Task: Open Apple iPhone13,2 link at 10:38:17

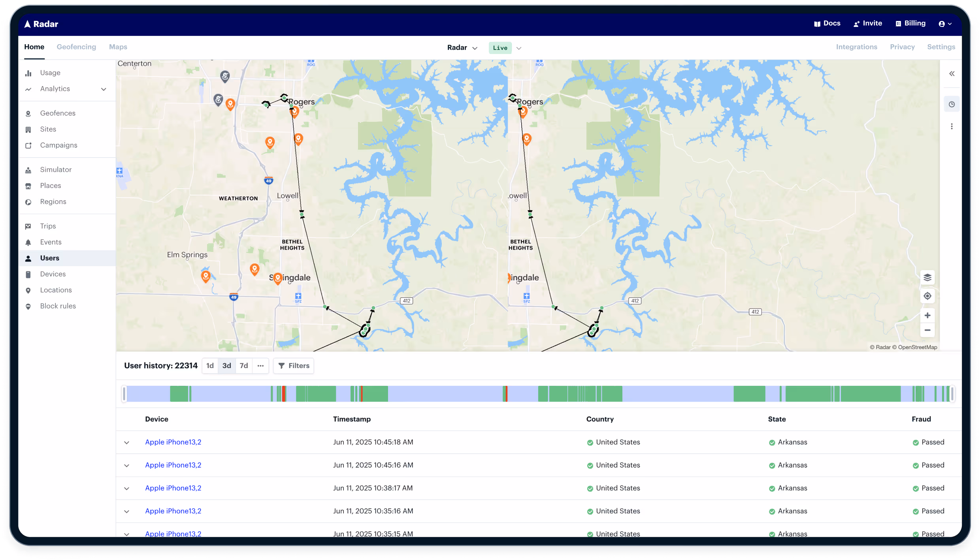Action: [173, 488]
